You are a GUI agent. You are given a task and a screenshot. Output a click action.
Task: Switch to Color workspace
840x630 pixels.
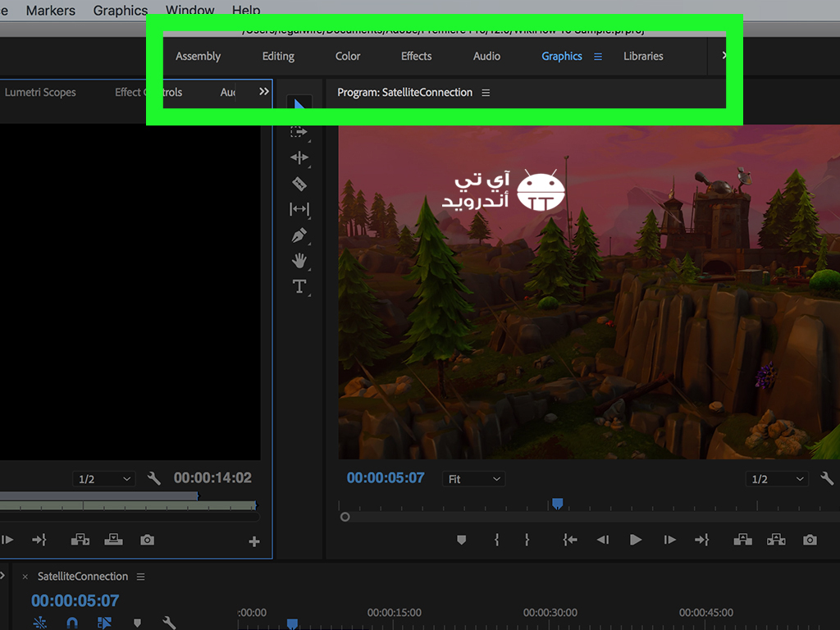point(348,57)
